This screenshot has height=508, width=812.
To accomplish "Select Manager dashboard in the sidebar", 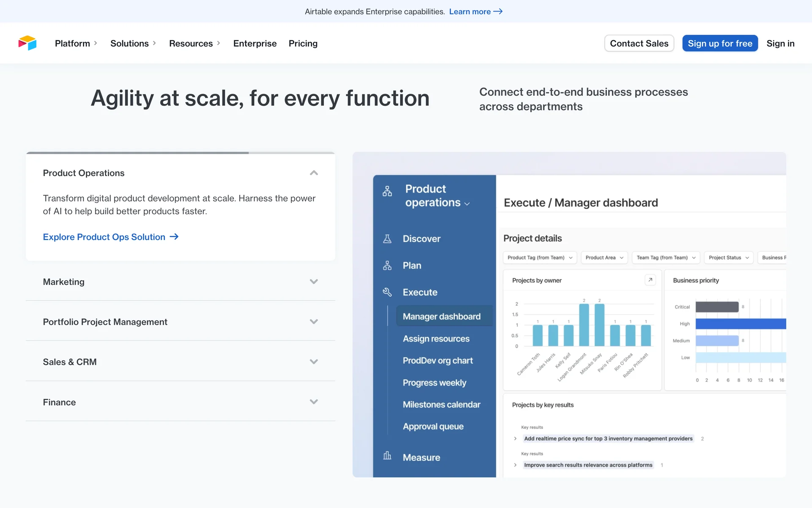I will (442, 317).
